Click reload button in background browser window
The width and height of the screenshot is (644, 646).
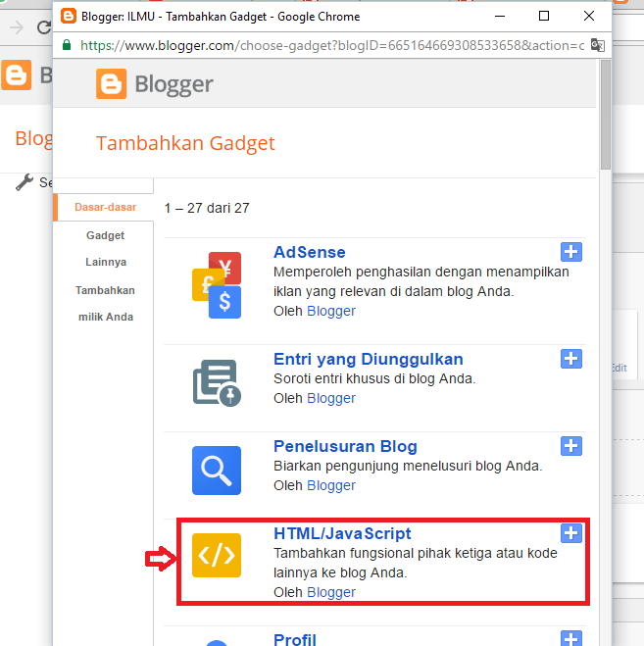click(44, 27)
